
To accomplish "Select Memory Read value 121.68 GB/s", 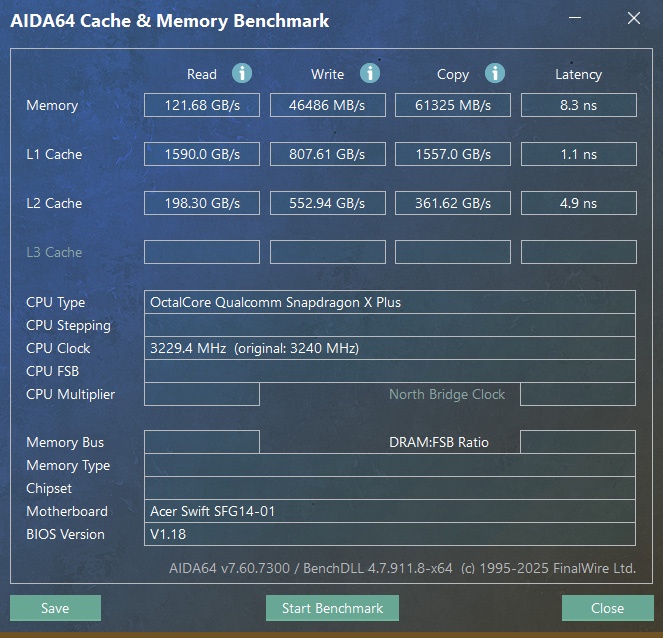I will point(202,105).
